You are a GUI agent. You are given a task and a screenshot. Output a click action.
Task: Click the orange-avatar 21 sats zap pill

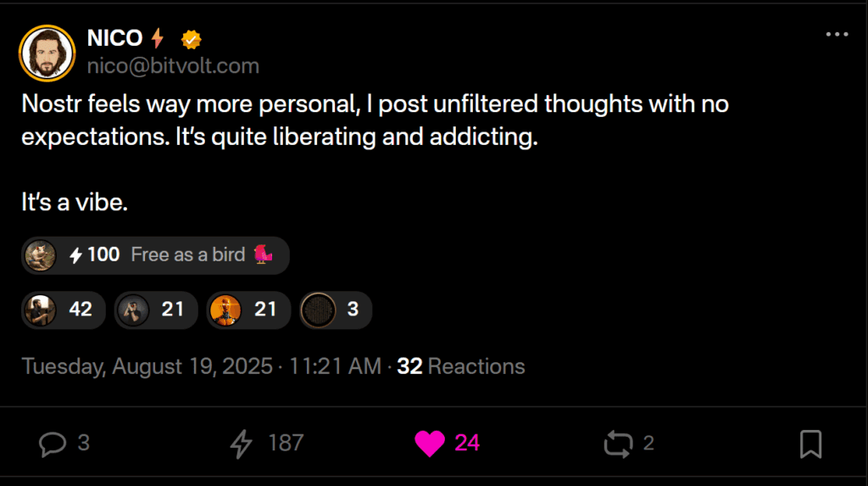pos(249,310)
